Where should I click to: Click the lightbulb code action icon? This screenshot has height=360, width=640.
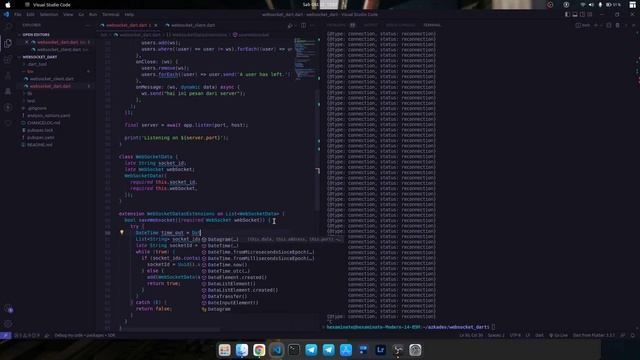[122, 232]
